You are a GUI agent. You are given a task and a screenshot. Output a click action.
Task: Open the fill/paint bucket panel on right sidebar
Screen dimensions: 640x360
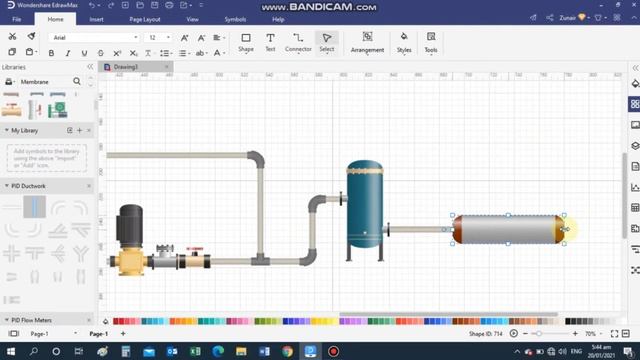point(635,83)
